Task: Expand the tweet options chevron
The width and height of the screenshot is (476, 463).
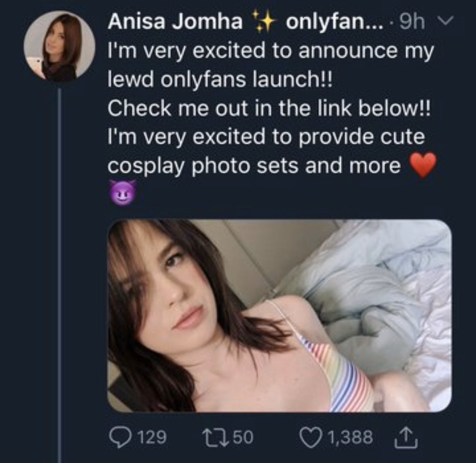Action: [446, 21]
